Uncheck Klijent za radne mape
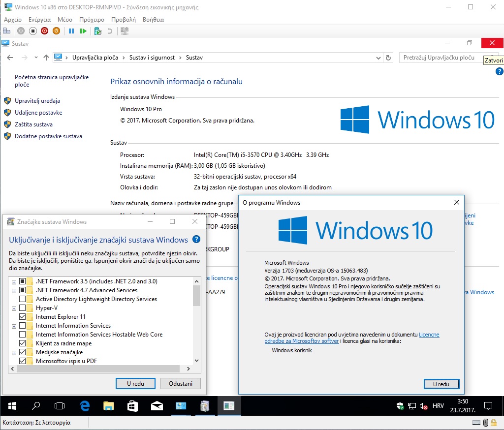The image size is (504, 430). pyautogui.click(x=23, y=343)
